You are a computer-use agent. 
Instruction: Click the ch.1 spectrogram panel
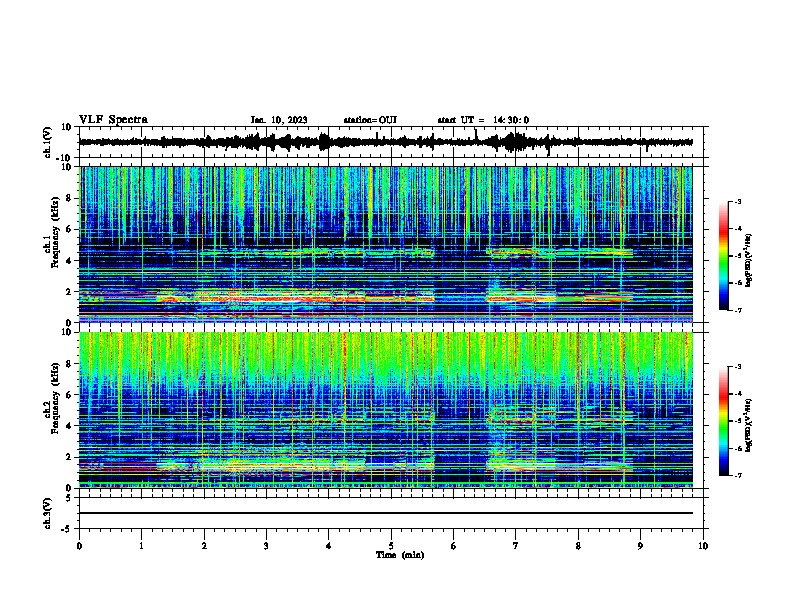pos(391,244)
